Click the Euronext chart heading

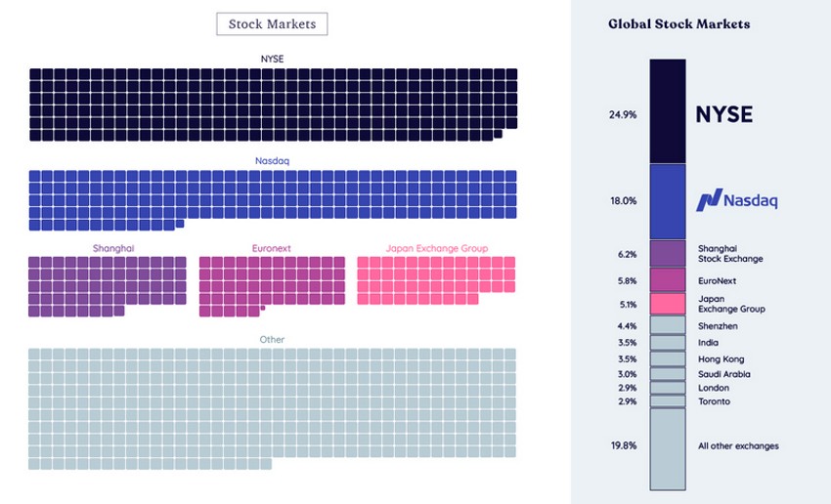tap(272, 248)
